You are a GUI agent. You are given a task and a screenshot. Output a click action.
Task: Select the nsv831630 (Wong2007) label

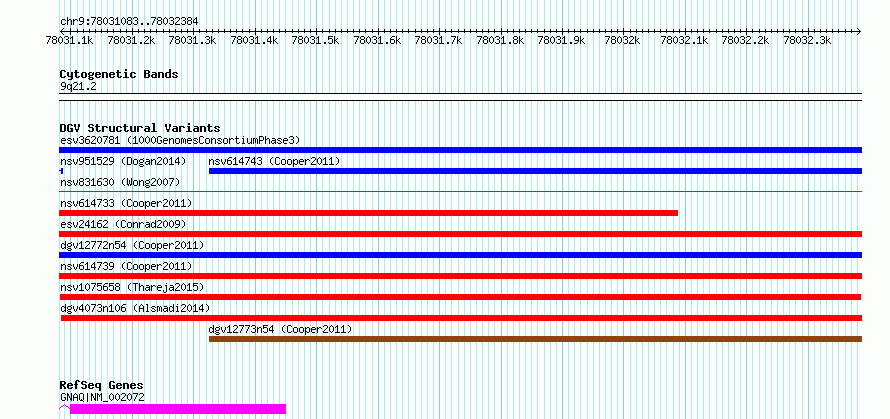[x=120, y=182]
